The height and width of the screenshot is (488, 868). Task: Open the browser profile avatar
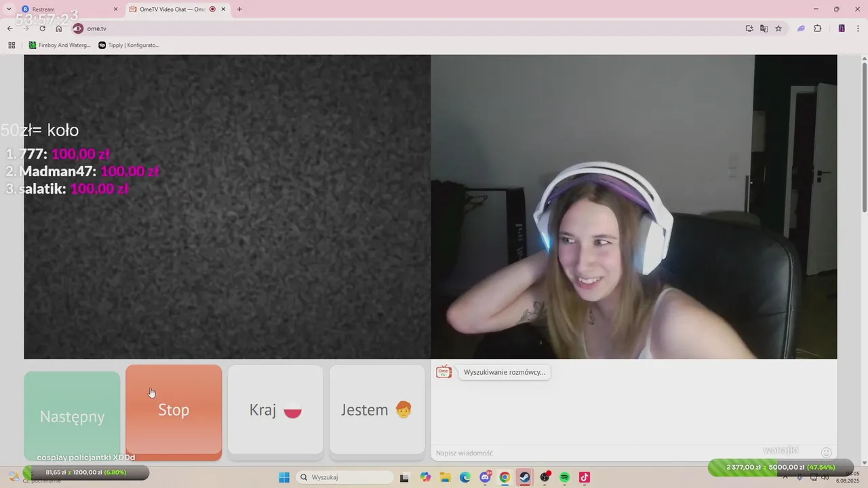click(x=842, y=28)
